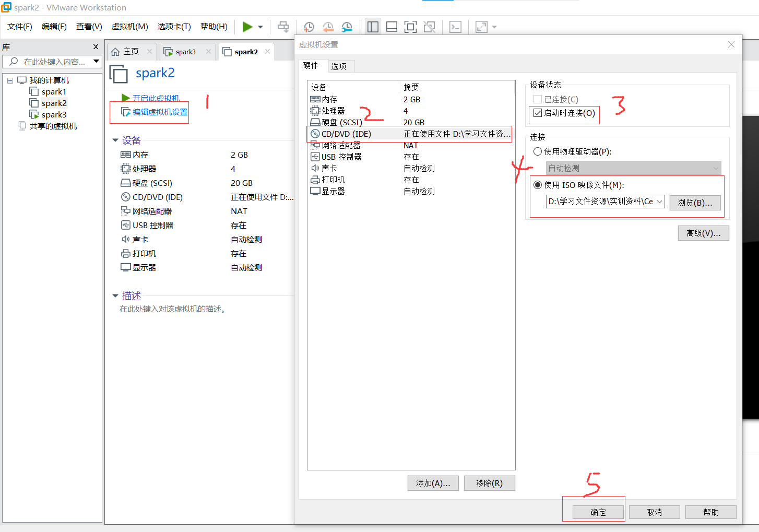The image size is (759, 532).
Task: Close the spark3 tab
Action: coord(208,51)
